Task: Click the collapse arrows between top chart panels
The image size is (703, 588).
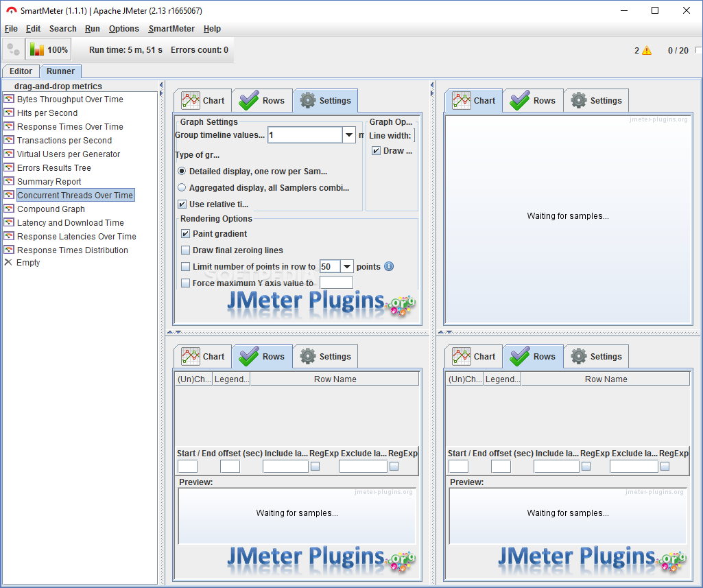Action: pyautogui.click(x=432, y=89)
